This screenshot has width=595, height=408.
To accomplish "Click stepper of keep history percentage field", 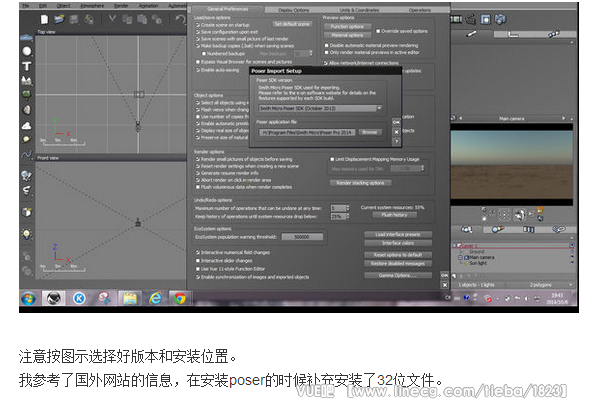I will tap(348, 216).
